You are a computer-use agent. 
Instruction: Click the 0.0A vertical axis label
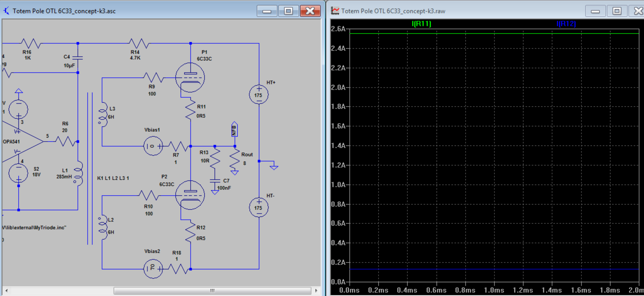tap(338, 282)
